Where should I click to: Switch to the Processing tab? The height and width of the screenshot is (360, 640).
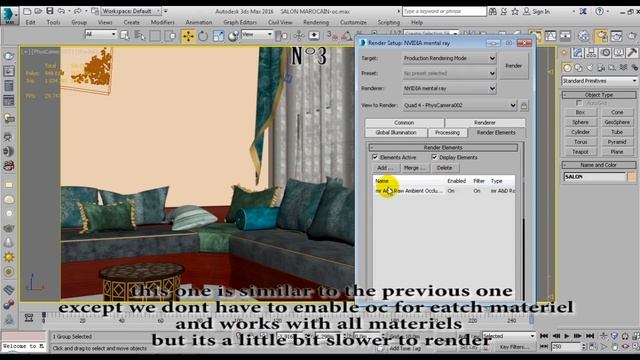tap(447, 133)
